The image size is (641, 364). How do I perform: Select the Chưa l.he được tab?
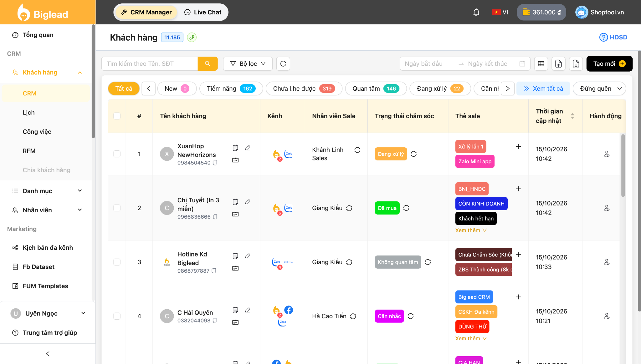click(304, 88)
